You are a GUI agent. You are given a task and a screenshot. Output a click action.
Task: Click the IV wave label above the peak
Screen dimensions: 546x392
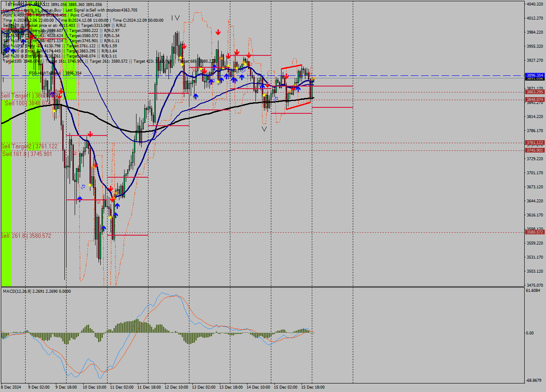(175, 18)
